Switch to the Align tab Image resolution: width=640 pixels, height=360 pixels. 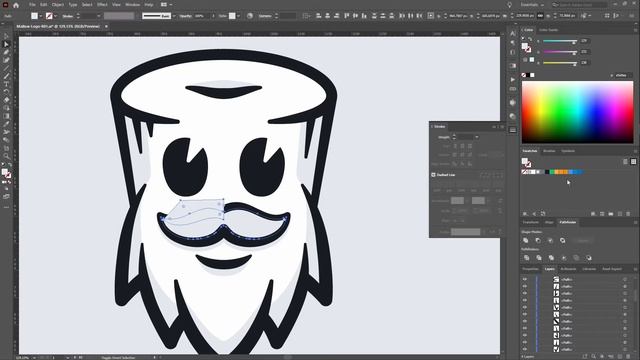click(549, 222)
